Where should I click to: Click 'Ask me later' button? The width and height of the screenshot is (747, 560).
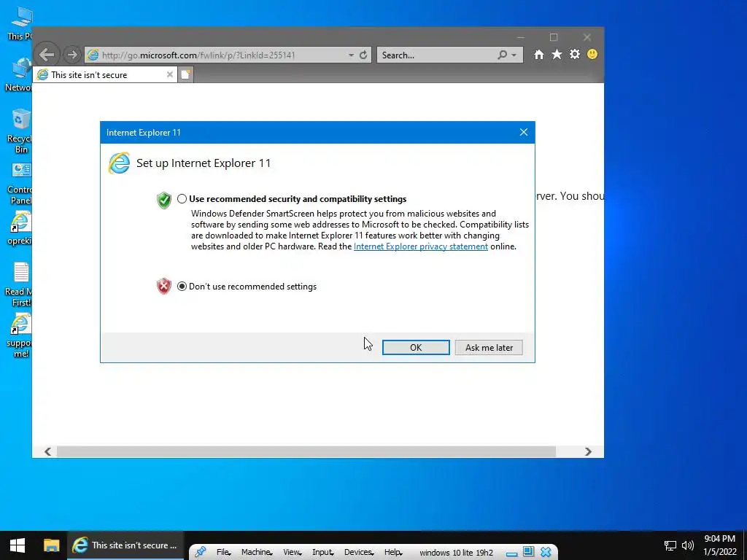coord(489,348)
